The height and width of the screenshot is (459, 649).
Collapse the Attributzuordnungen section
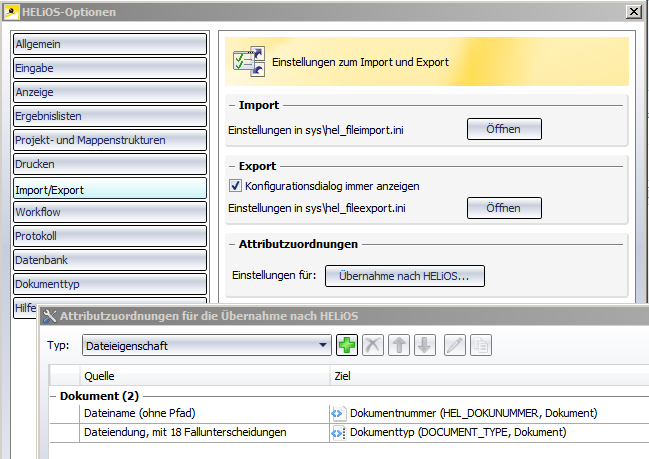[232, 244]
